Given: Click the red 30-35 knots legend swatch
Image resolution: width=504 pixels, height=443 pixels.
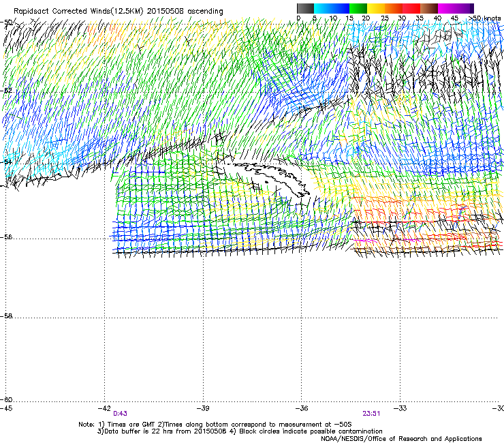Looking at the screenshot, I should pyautogui.click(x=411, y=8).
